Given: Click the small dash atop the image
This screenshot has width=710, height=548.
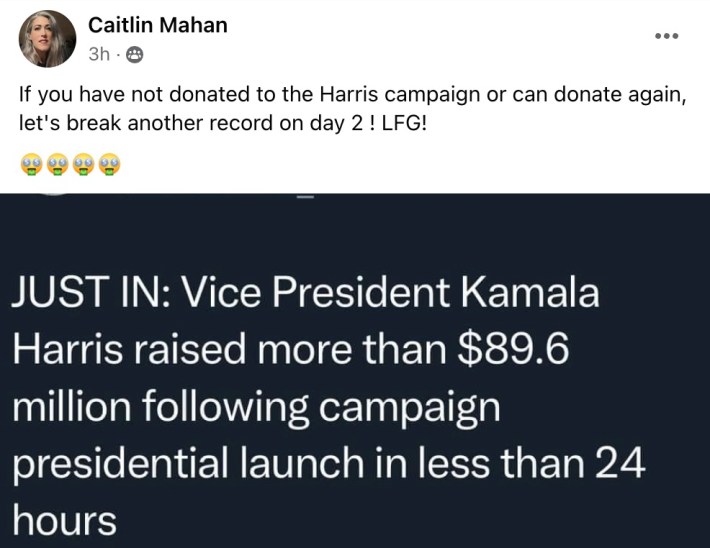Looking at the screenshot, I should [x=306, y=197].
